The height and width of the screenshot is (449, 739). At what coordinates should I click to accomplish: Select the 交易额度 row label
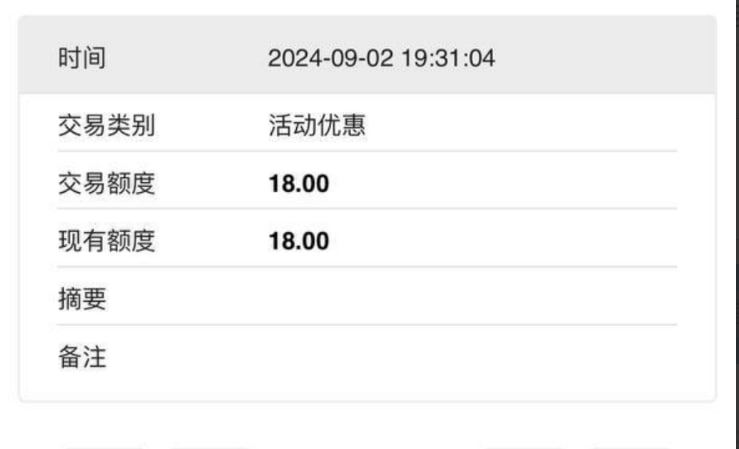107,183
